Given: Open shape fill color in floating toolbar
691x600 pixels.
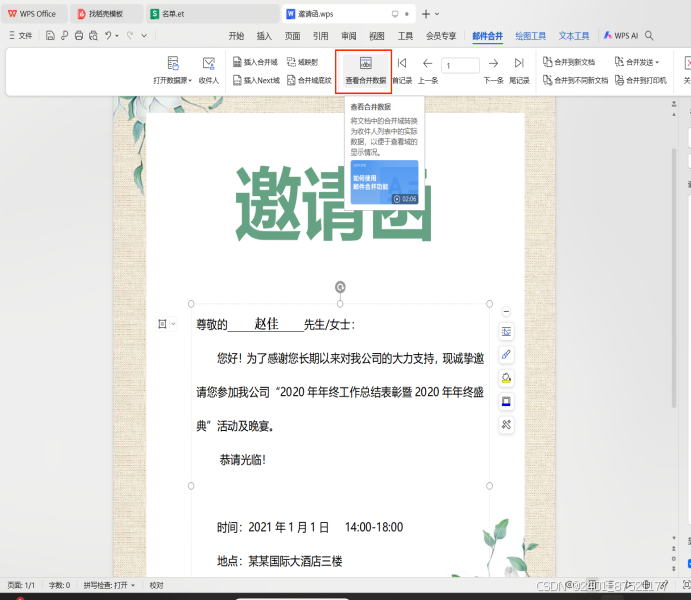Looking at the screenshot, I should click(x=506, y=378).
